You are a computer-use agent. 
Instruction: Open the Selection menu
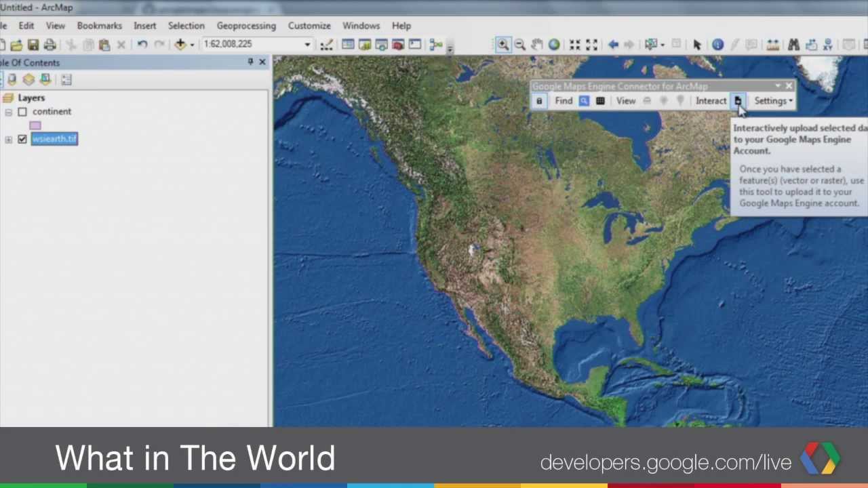pos(186,26)
